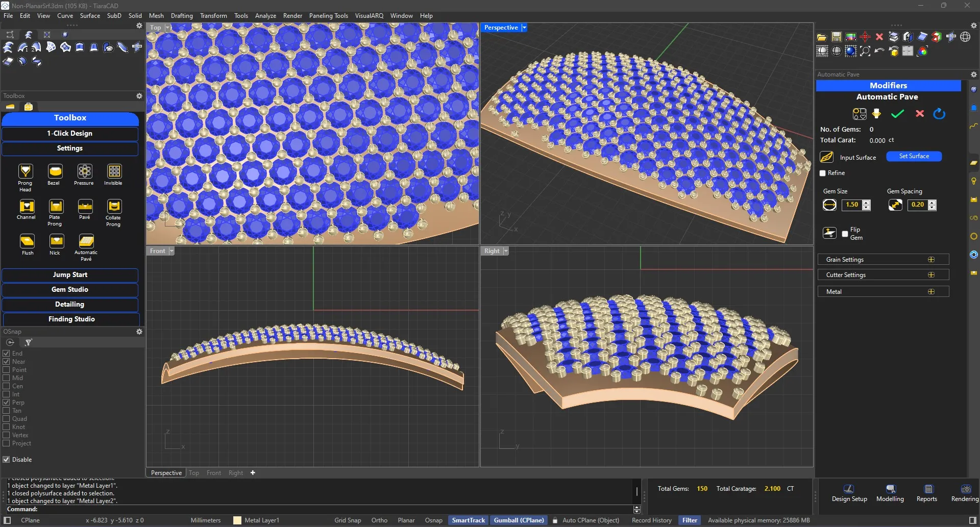
Task: Open the Perspective viewport dropdown arrow
Action: point(524,28)
